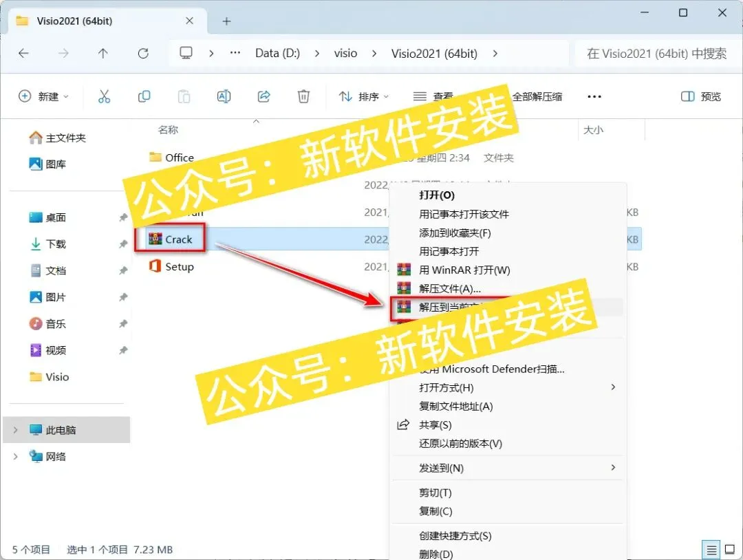The image size is (743, 560).
Task: Click the Copy icon in toolbar
Action: coord(144,96)
